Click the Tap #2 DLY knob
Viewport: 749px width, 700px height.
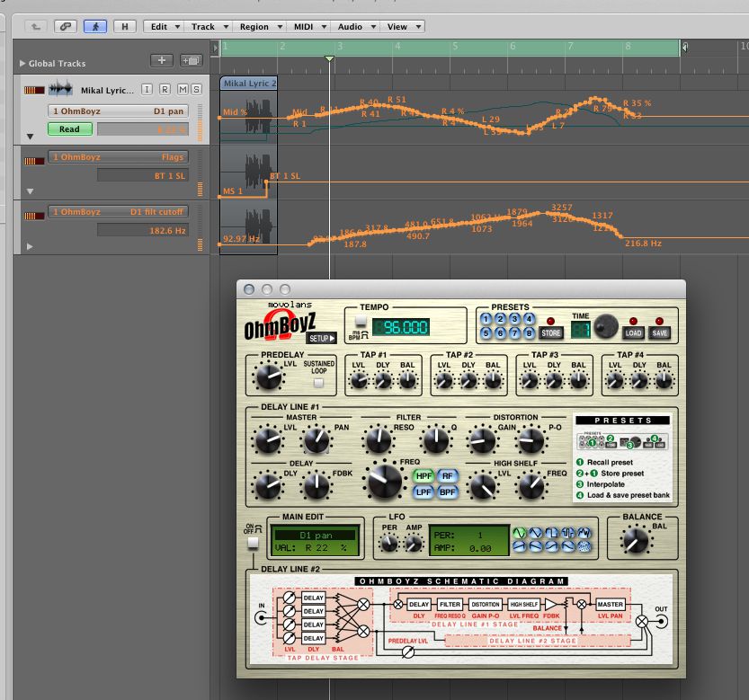coord(468,381)
